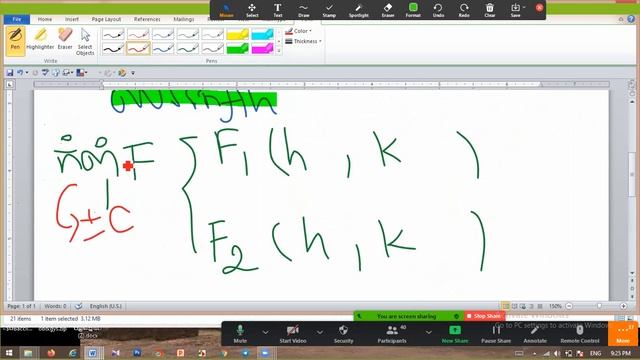
Task: Open the Draw tool in Zoom annotation bar
Action: pyautogui.click(x=303, y=10)
